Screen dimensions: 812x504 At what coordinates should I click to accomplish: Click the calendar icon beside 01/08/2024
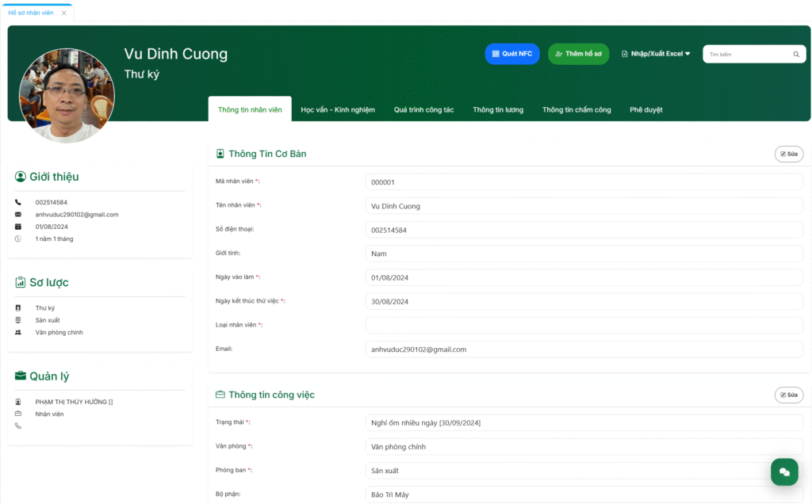coord(18,227)
